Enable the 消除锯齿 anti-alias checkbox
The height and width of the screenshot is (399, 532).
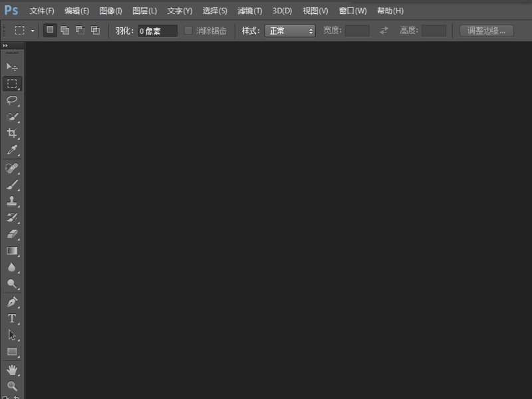[190, 30]
